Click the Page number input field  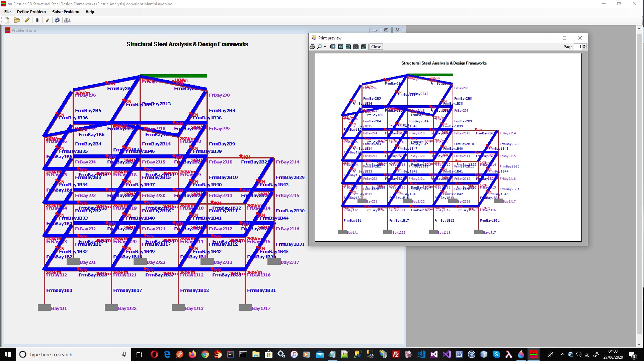578,47
